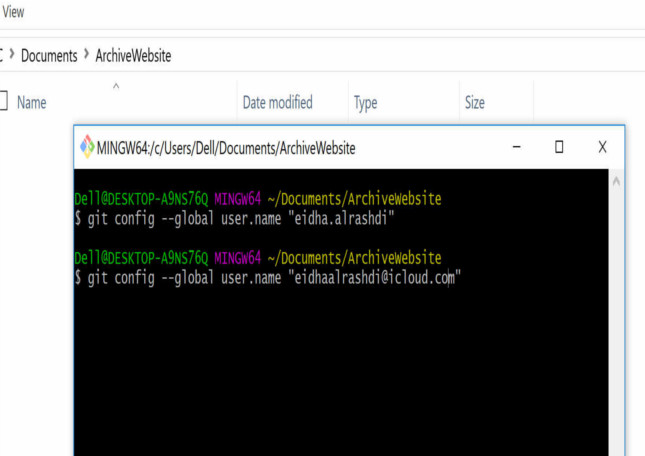
Task: Minimize the MINGW64 Git Bash window
Action: click(x=517, y=147)
